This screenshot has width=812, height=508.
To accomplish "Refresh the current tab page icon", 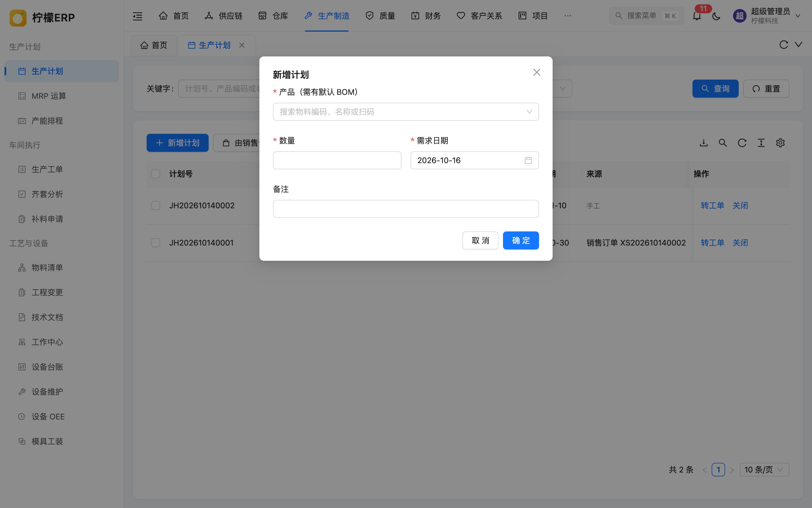I will (x=784, y=45).
